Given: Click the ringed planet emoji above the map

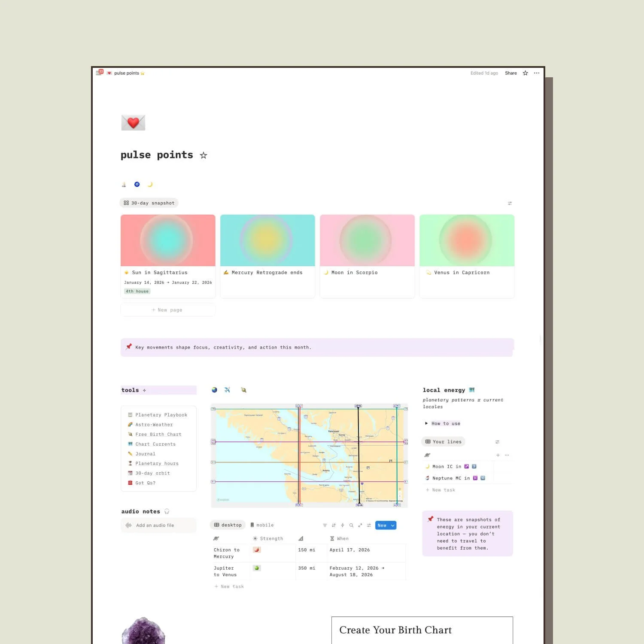Looking at the screenshot, I should (x=243, y=390).
